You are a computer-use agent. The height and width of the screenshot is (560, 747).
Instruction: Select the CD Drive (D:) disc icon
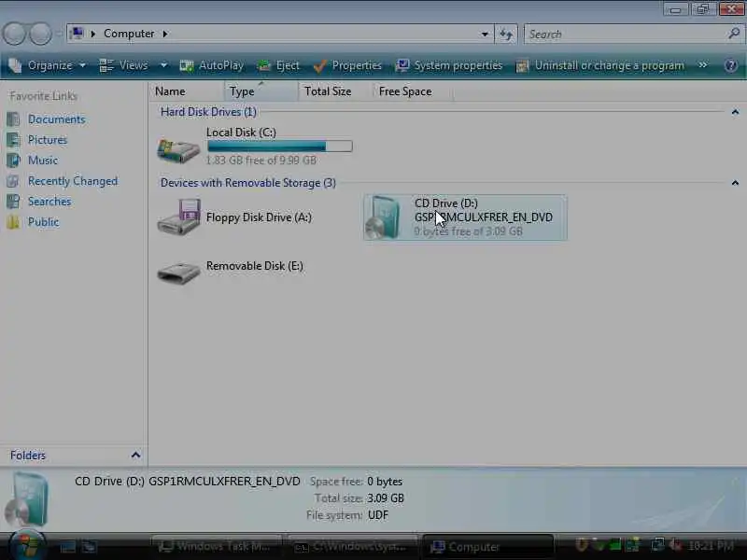[384, 218]
